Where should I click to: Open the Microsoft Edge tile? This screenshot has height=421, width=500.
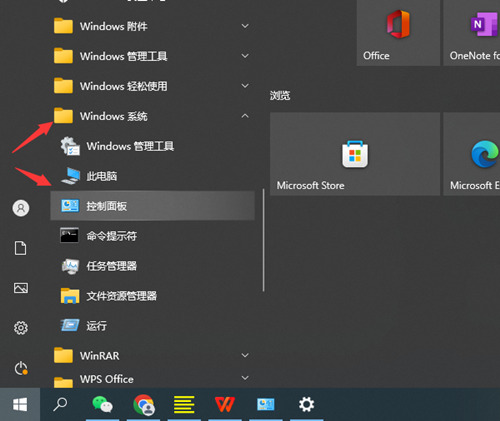tap(472, 154)
